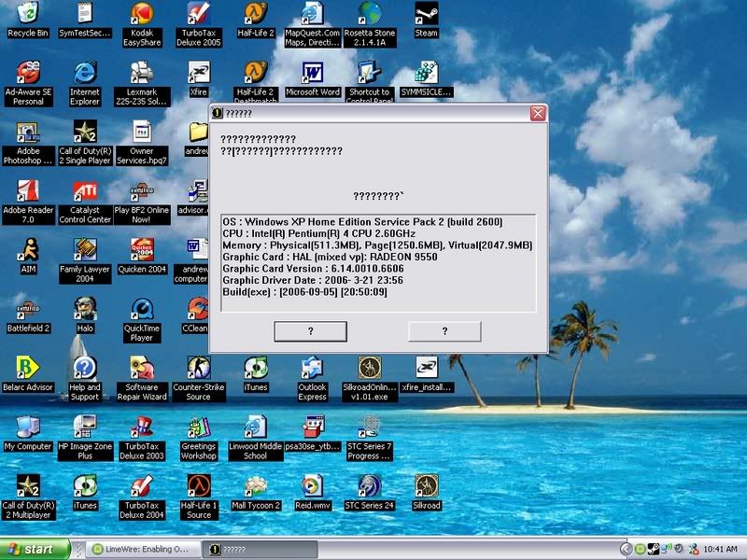Click the 10:41 AM taskbar clock
Viewport: 747px width, 560px height.
tap(720, 549)
